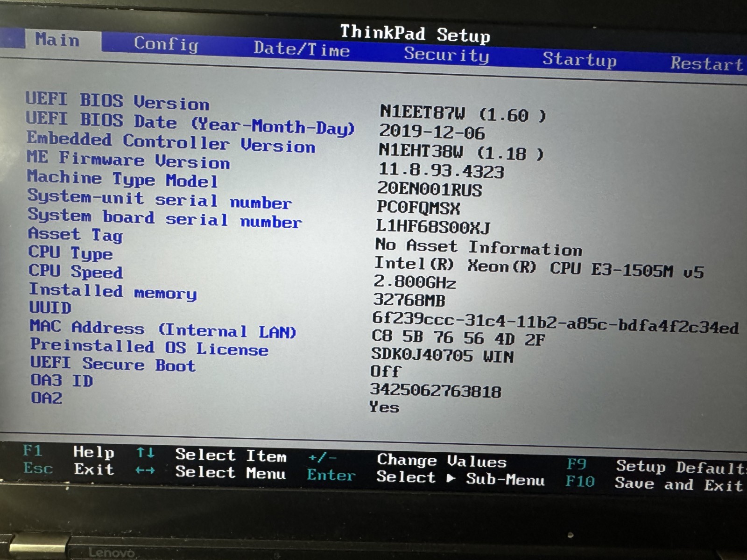Select Preinstalled OS License label
This screenshot has height=560, width=747.
(x=149, y=347)
